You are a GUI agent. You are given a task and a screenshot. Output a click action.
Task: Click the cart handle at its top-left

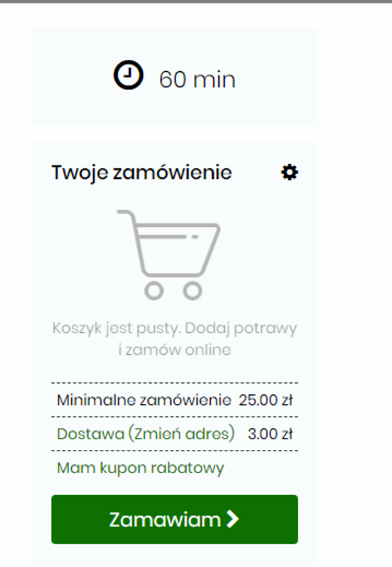tap(125, 214)
